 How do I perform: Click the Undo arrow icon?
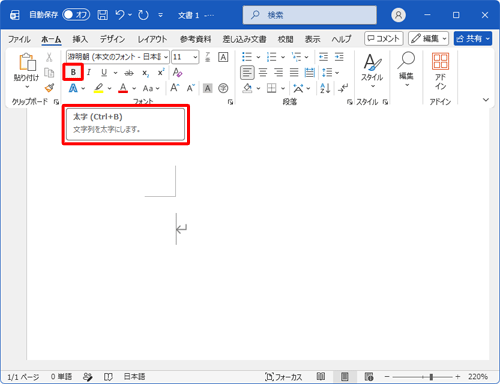120,15
